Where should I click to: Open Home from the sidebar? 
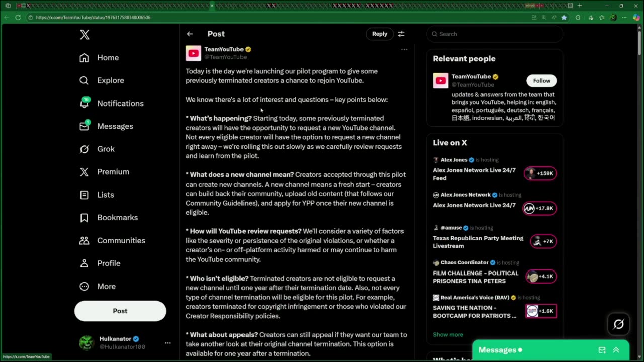pyautogui.click(x=108, y=58)
